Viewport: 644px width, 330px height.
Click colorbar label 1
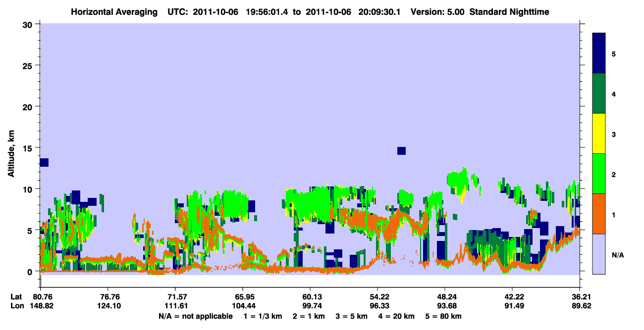coord(614,214)
